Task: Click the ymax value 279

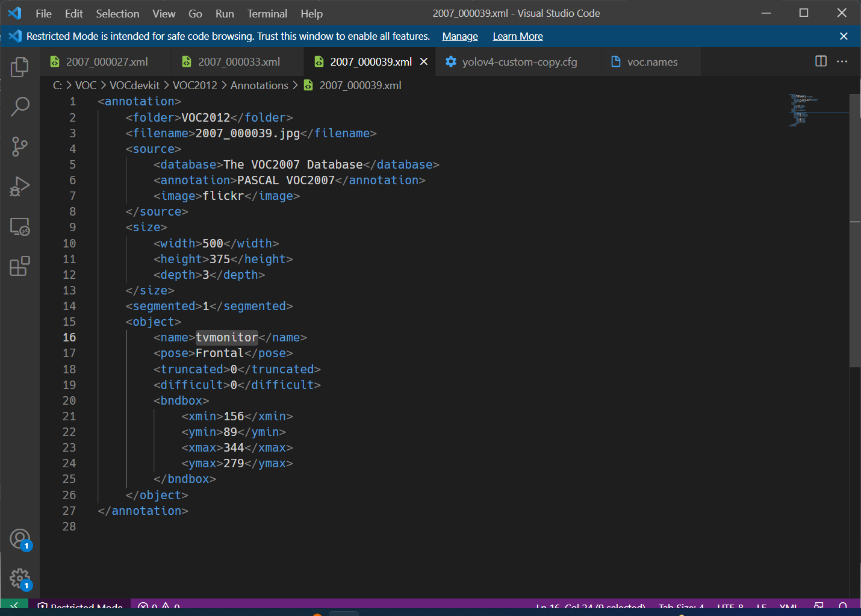Action: coord(234,463)
